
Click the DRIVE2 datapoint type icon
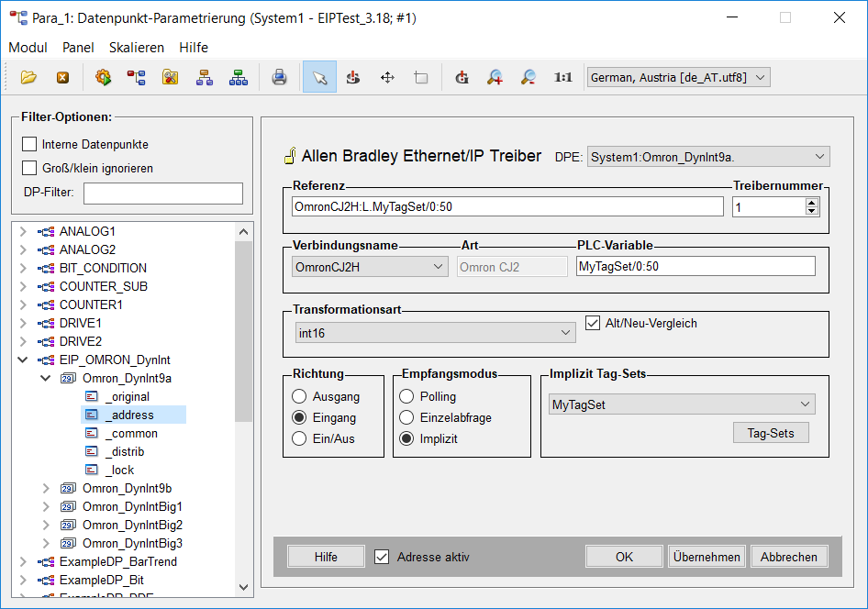click(46, 341)
